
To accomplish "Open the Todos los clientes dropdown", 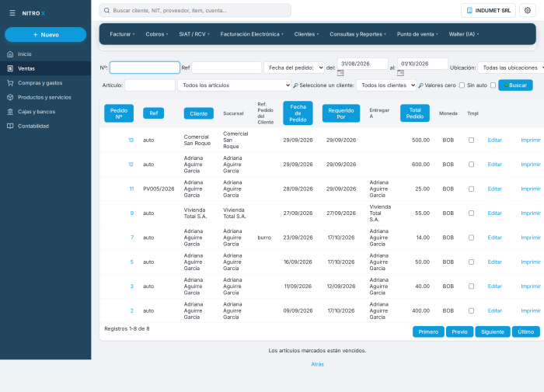I will (386, 85).
